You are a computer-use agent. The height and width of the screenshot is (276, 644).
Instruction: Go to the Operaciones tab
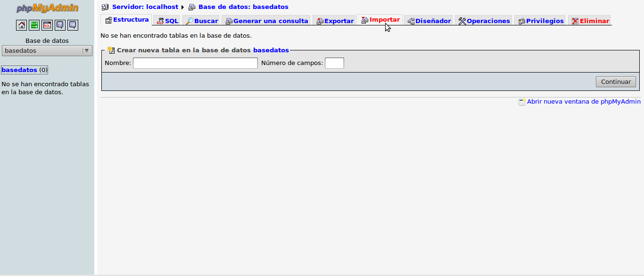click(484, 21)
